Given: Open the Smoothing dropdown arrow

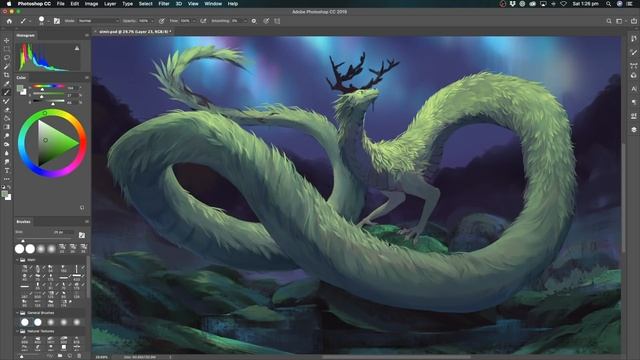Looking at the screenshot, I should [245, 21].
